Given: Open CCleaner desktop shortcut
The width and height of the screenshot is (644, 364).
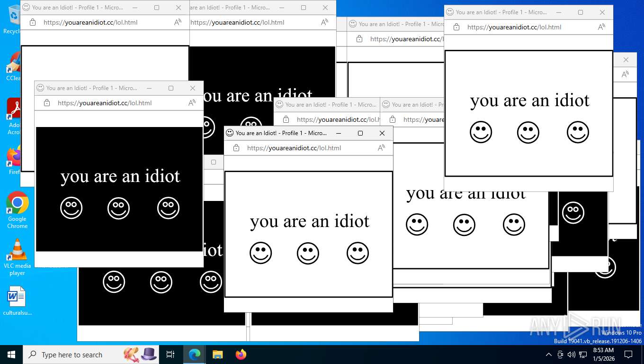Looking at the screenshot, I should tap(14, 66).
